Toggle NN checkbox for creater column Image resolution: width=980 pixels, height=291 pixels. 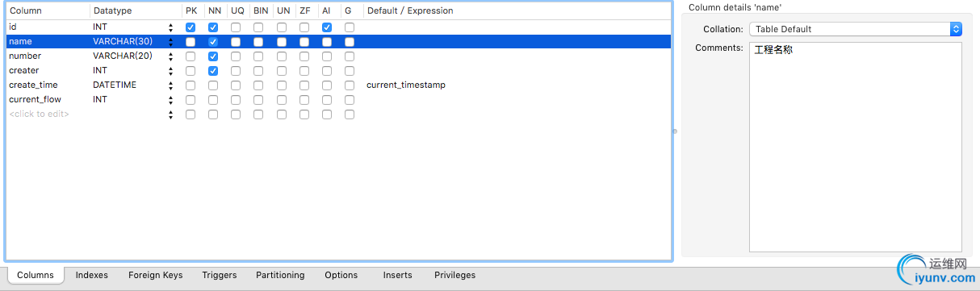(213, 71)
